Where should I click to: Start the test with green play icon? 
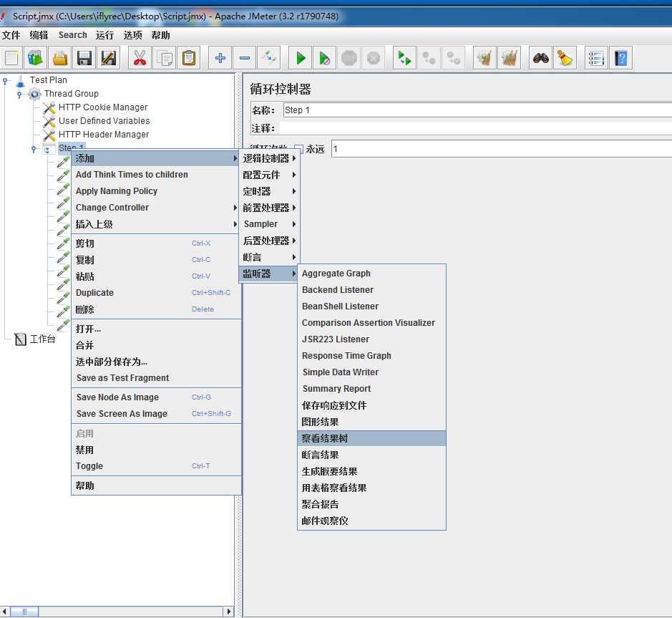click(301, 58)
